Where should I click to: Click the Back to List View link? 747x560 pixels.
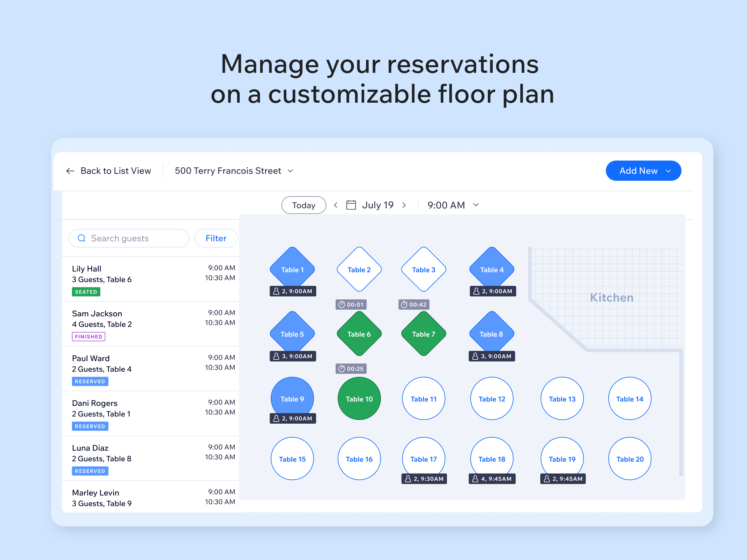pos(115,171)
